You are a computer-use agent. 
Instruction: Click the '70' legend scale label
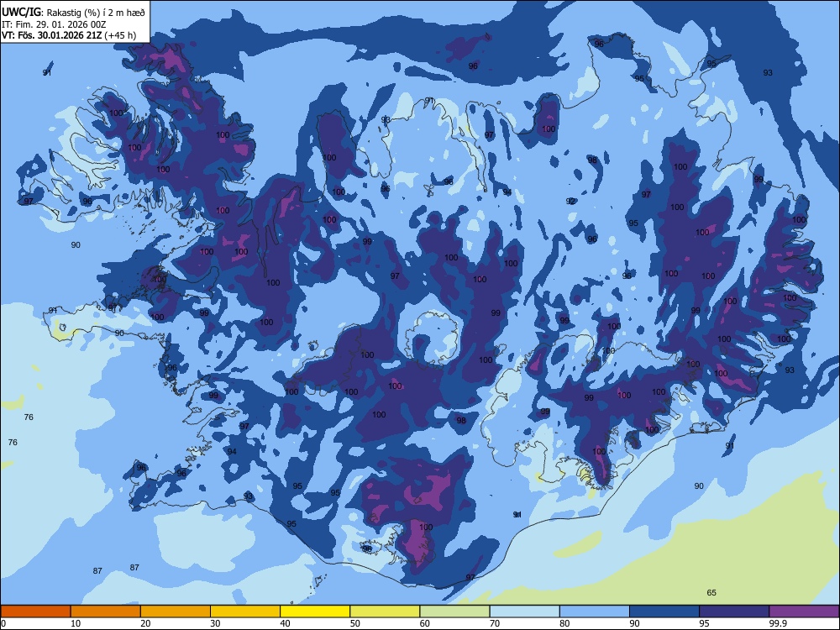495,623
